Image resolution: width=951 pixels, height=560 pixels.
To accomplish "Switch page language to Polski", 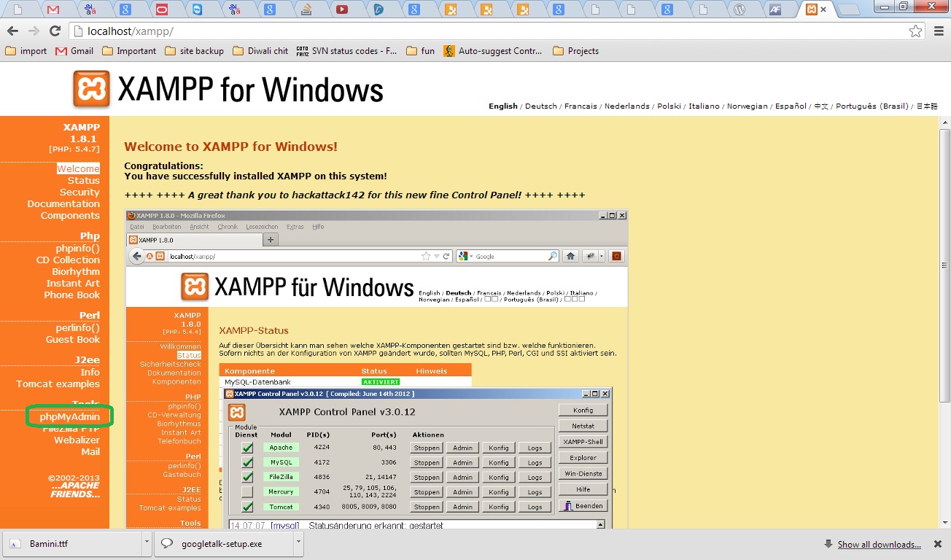I will tap(669, 106).
